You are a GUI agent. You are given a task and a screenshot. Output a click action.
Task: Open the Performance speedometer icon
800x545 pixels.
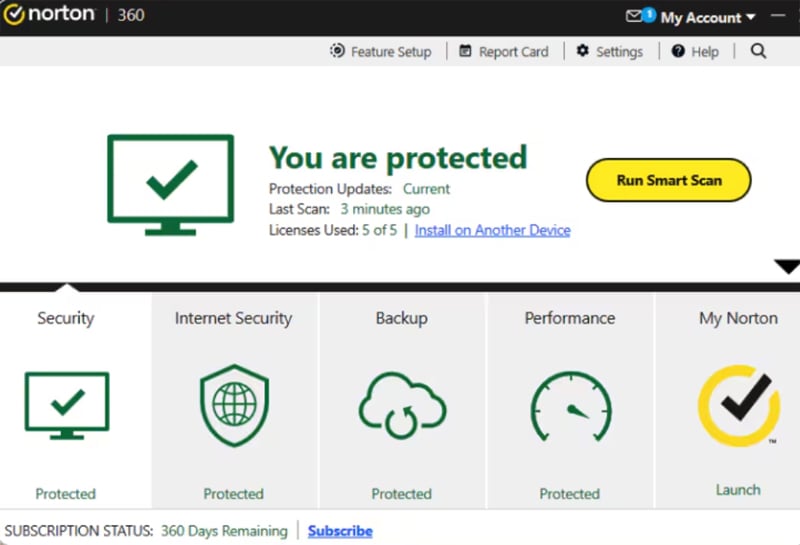pyautogui.click(x=569, y=407)
